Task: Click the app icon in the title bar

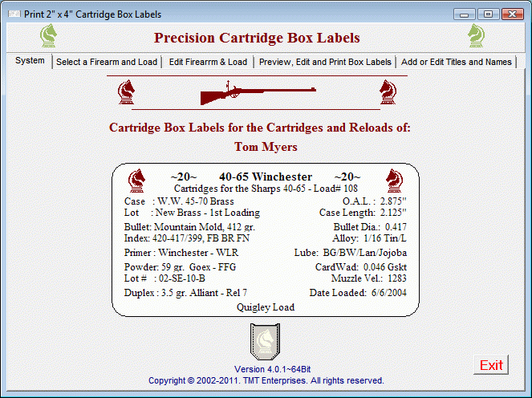Action: [x=14, y=14]
